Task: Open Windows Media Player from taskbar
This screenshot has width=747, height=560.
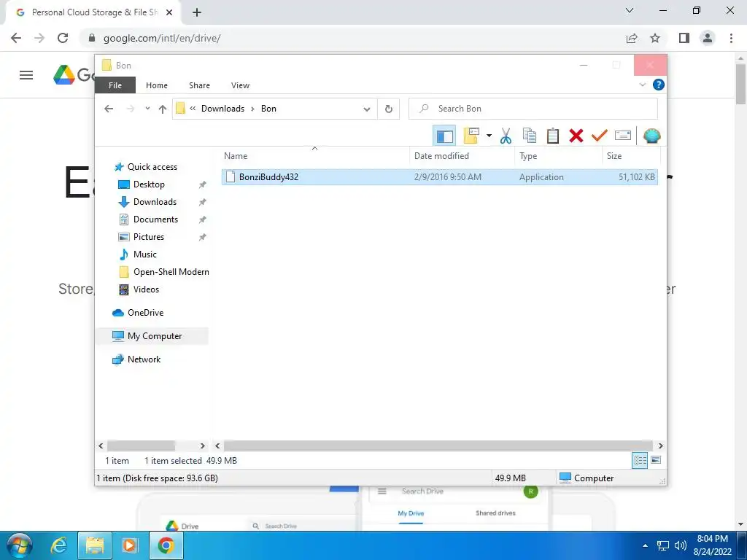Action: [130, 545]
